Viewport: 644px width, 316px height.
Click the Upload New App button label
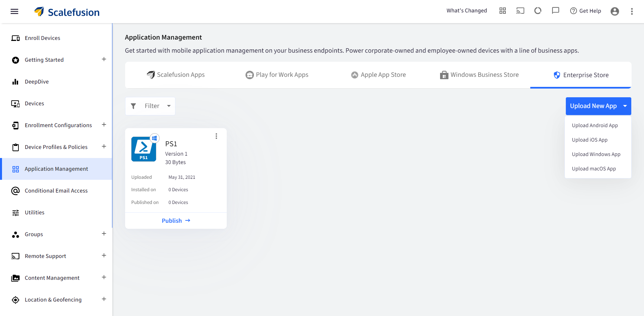[x=593, y=106]
